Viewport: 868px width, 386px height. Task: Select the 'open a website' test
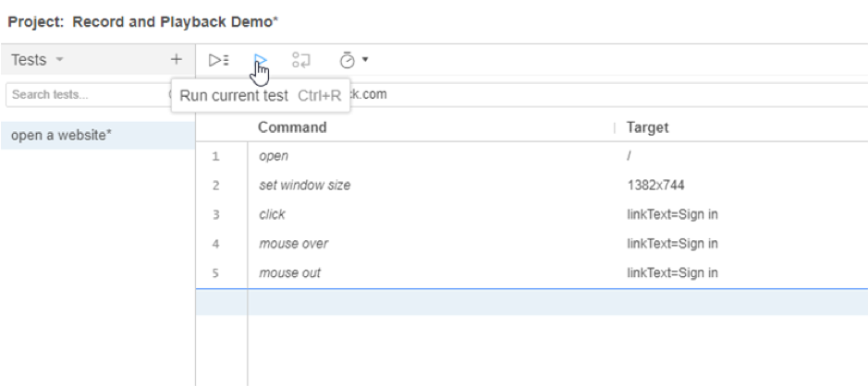[x=62, y=135]
